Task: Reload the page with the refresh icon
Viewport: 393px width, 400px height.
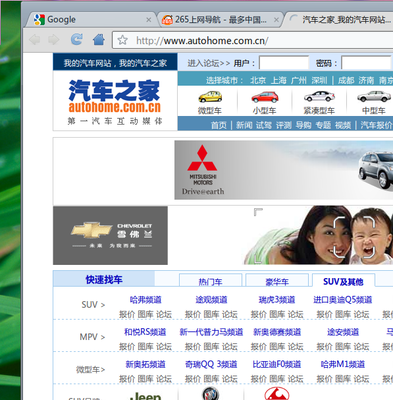Action: (77, 39)
